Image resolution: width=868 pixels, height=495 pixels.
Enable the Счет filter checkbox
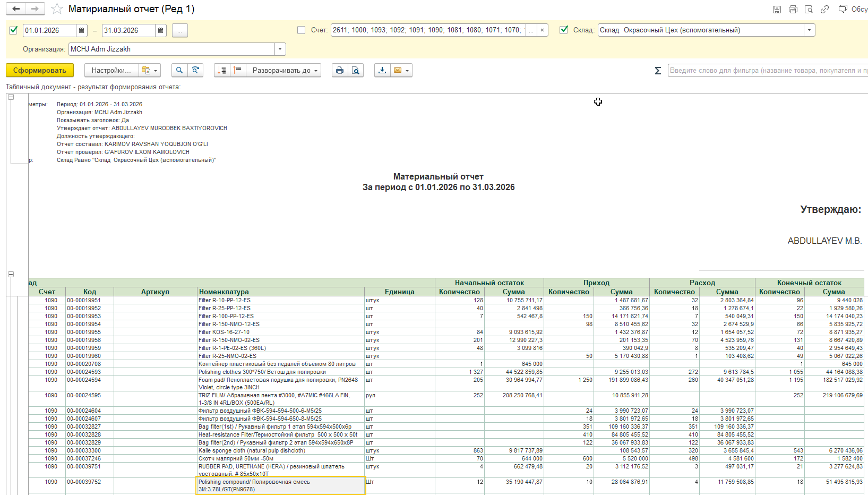(x=301, y=30)
